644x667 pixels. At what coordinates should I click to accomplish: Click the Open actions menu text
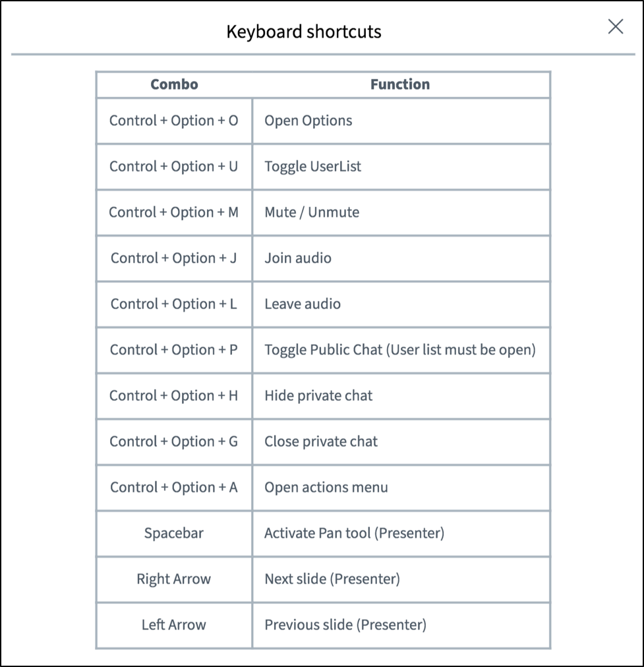[x=326, y=488]
